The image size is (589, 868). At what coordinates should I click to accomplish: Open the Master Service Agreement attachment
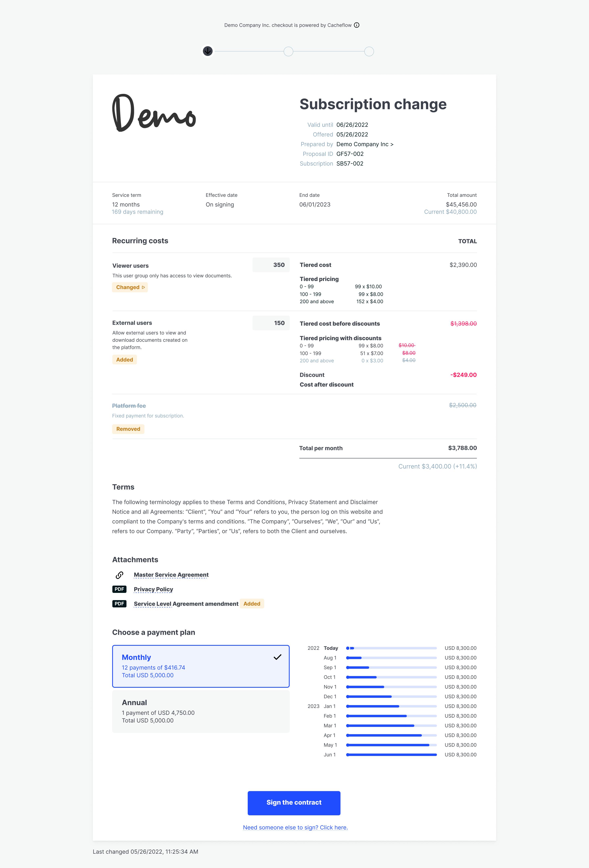coord(171,575)
